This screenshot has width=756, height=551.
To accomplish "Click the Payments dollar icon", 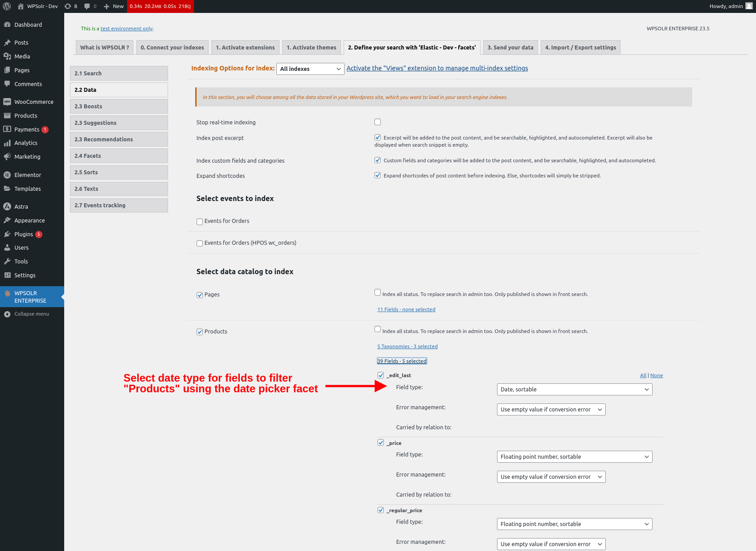I will pyautogui.click(x=7, y=129).
